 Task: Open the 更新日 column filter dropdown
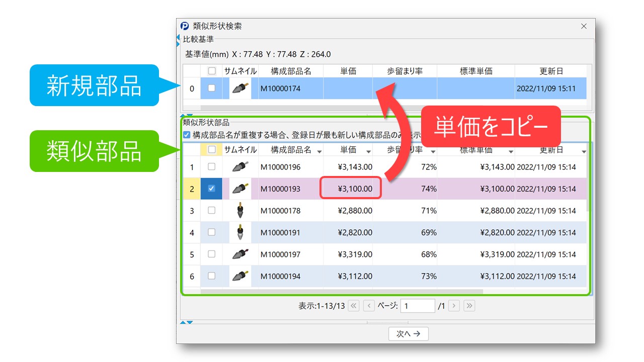[584, 152]
